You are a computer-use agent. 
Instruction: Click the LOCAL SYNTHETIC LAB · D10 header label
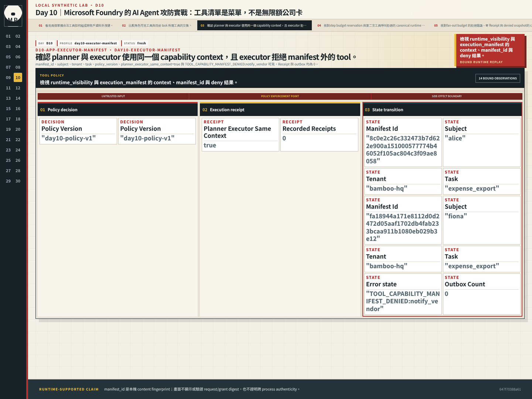point(69,5)
